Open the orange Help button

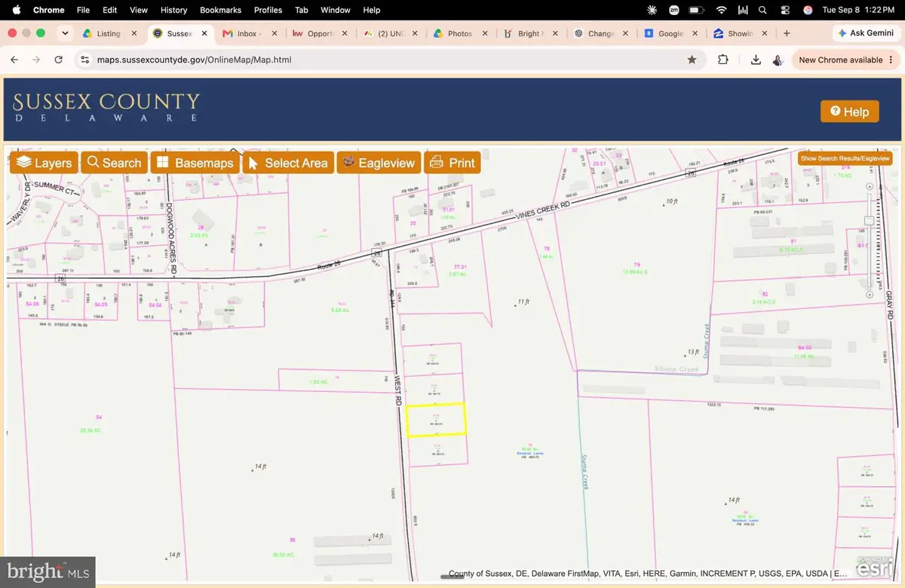point(849,112)
